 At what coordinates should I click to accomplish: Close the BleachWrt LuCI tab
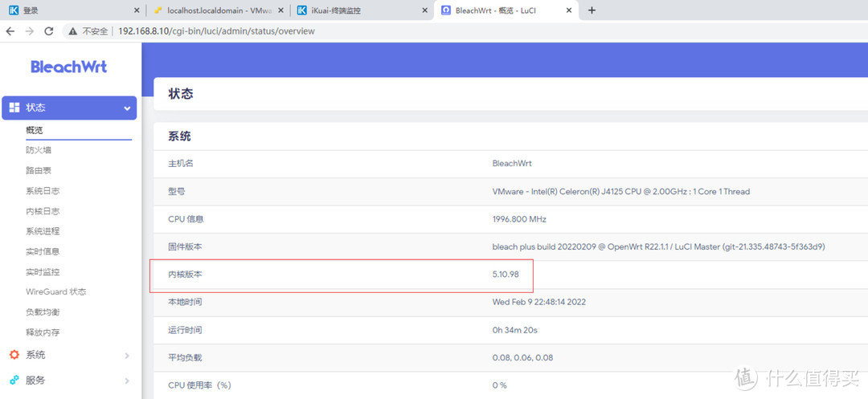point(570,10)
